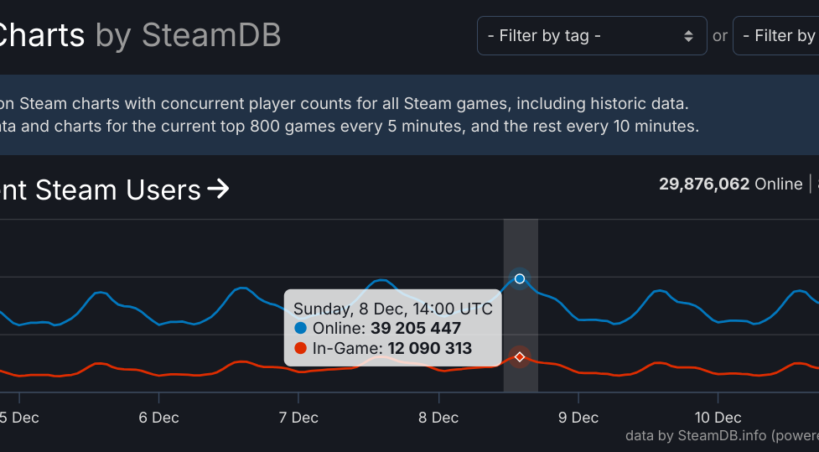The width and height of the screenshot is (819, 452).
Task: Click the tooltip date "Sunday, 8 Dec, 14:00 UTC"
Action: coord(392,308)
